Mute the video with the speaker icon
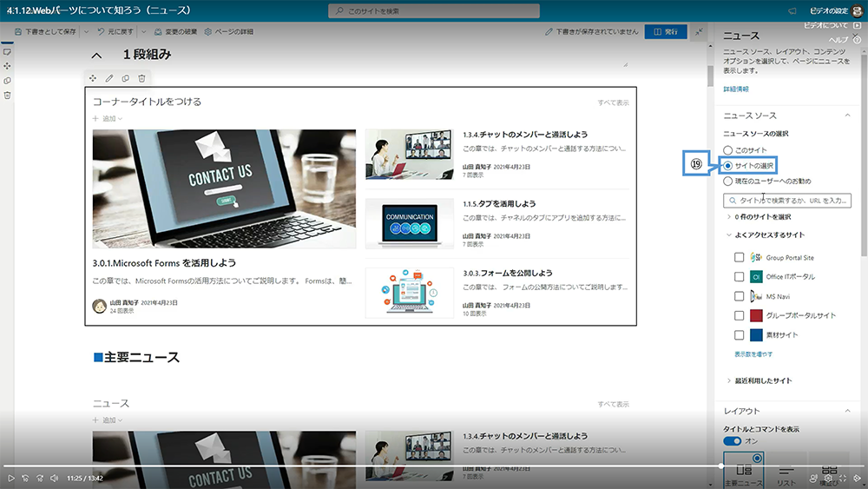868x489 pixels. (x=54, y=478)
